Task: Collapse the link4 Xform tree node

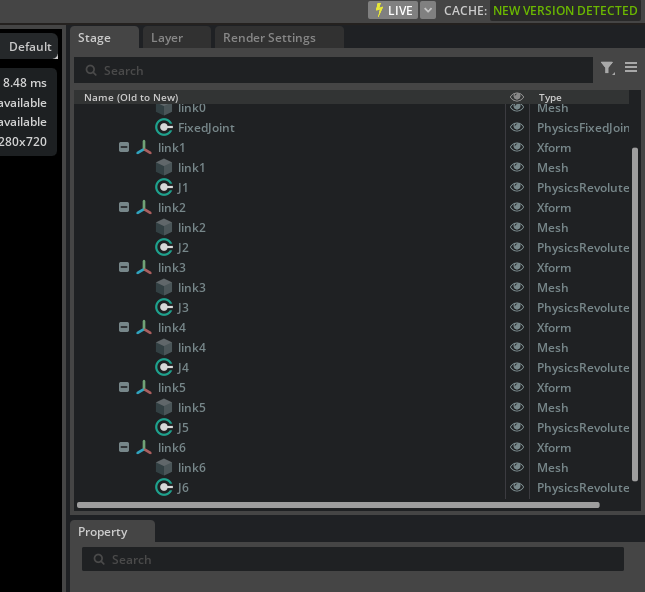Action: coord(124,327)
